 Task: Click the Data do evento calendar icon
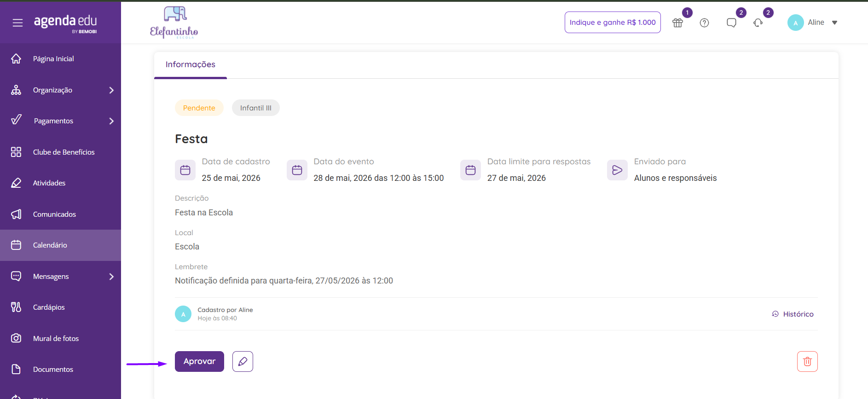coord(297,170)
